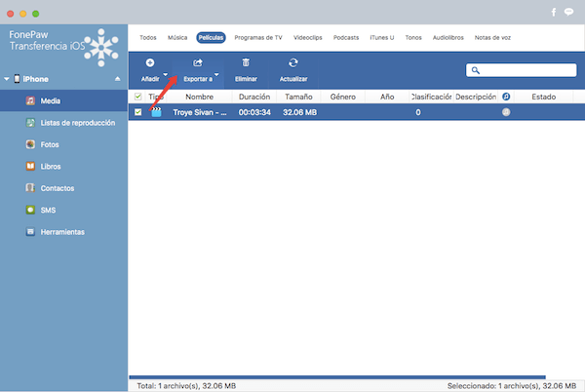Sort by the Estado column header
585x392 pixels.
(x=544, y=97)
